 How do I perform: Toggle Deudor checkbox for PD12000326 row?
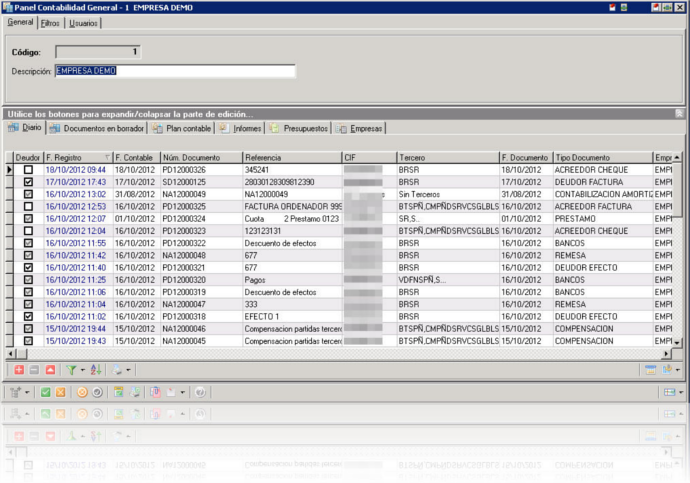[x=28, y=170]
